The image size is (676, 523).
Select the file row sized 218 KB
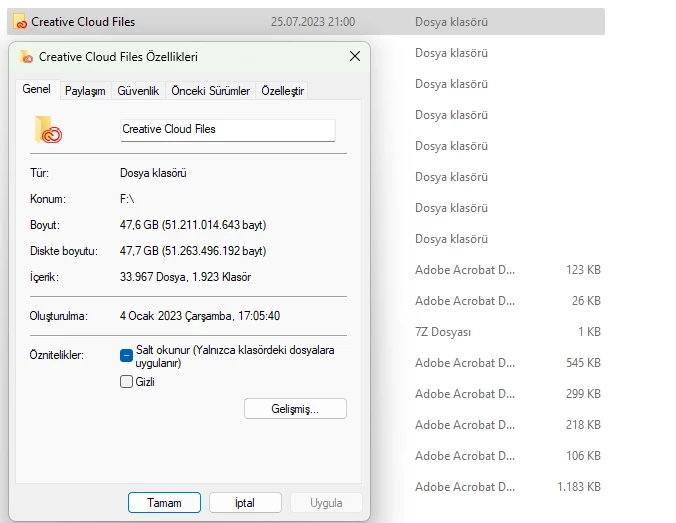pos(508,425)
